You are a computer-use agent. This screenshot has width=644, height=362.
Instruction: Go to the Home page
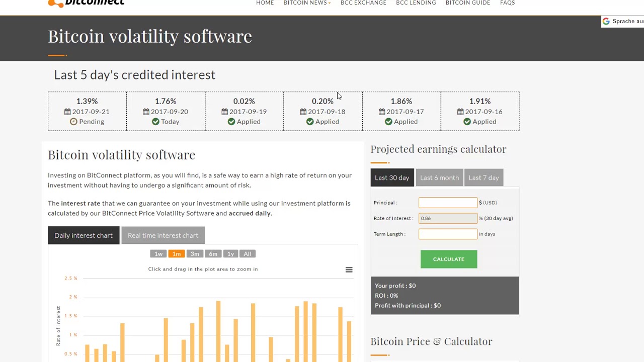pos(265,3)
